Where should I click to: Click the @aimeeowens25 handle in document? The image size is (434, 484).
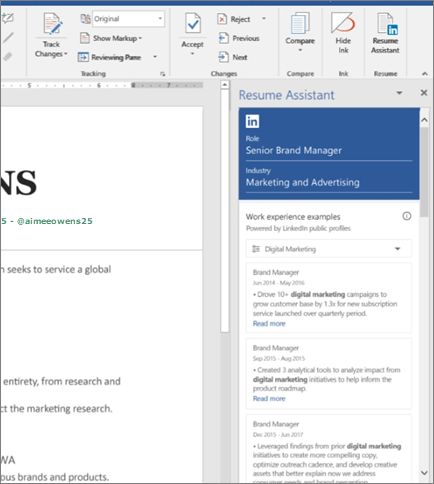click(x=55, y=221)
